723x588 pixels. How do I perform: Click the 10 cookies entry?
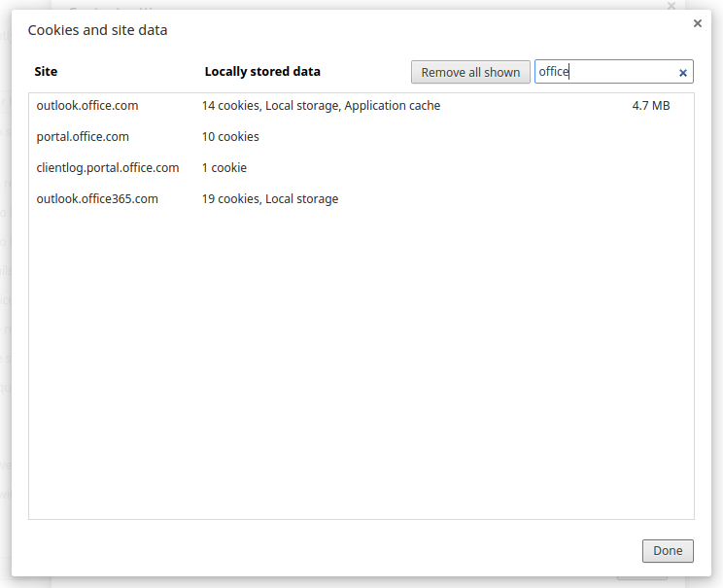(x=230, y=136)
